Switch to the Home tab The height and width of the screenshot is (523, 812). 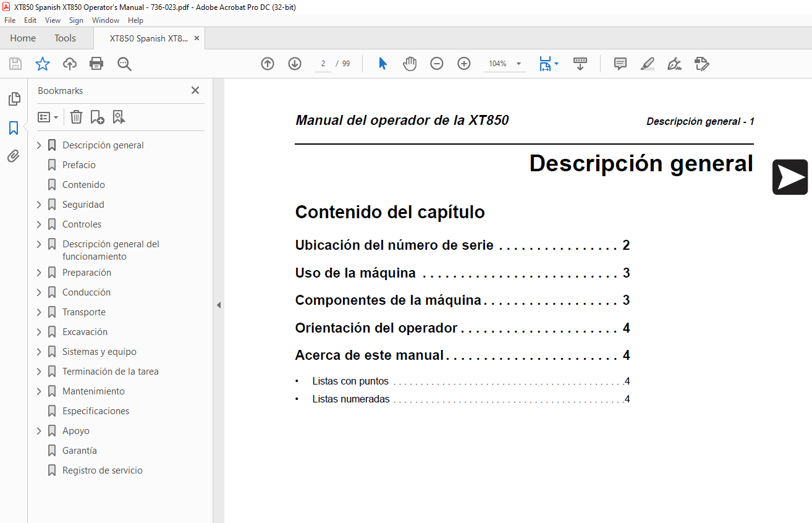[23, 38]
